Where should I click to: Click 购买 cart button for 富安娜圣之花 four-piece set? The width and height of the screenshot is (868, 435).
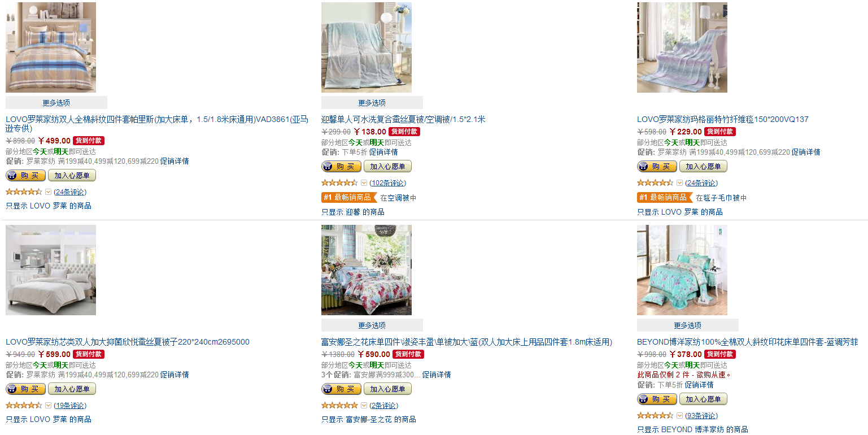click(x=341, y=389)
